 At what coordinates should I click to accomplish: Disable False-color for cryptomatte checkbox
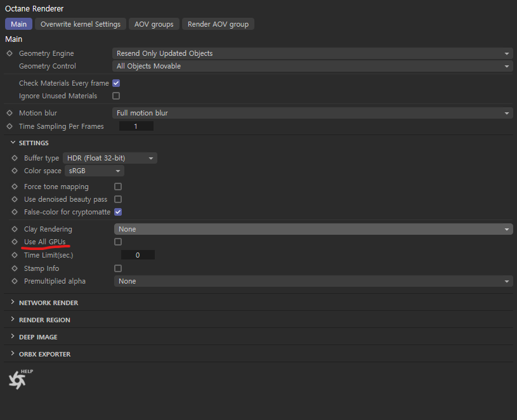pos(118,212)
